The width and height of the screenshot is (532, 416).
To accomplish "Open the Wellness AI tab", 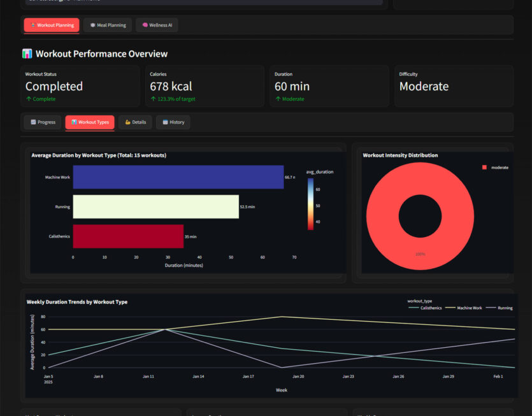I will (x=157, y=25).
